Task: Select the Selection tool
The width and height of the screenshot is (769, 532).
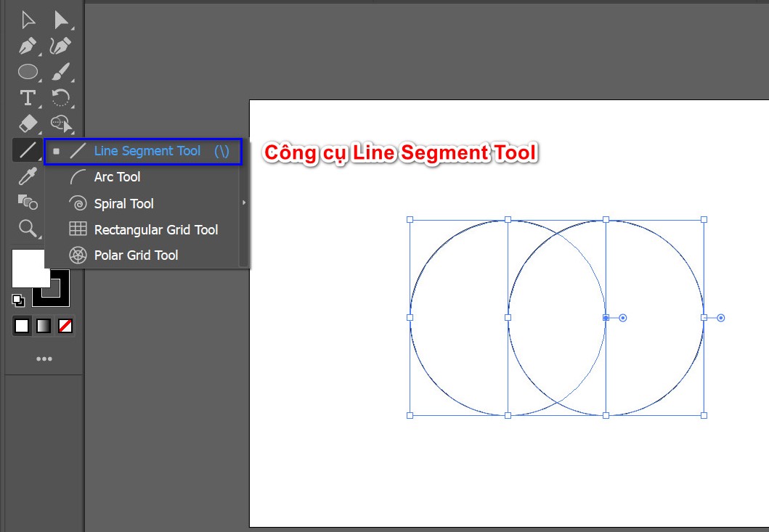Action: point(27,20)
